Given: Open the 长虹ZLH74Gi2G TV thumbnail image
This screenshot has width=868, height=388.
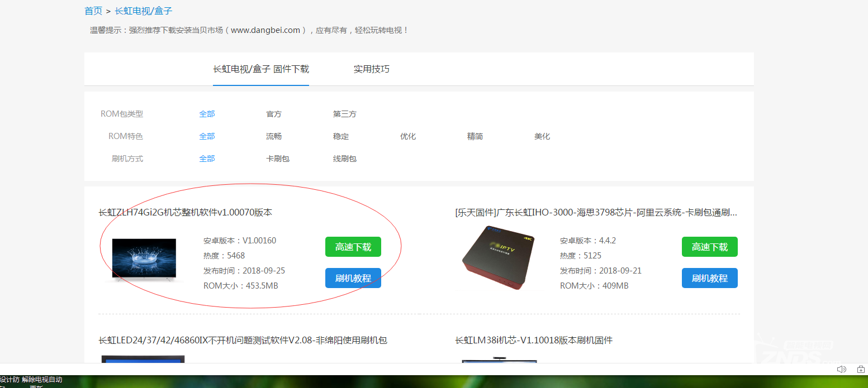Looking at the screenshot, I should (x=144, y=260).
